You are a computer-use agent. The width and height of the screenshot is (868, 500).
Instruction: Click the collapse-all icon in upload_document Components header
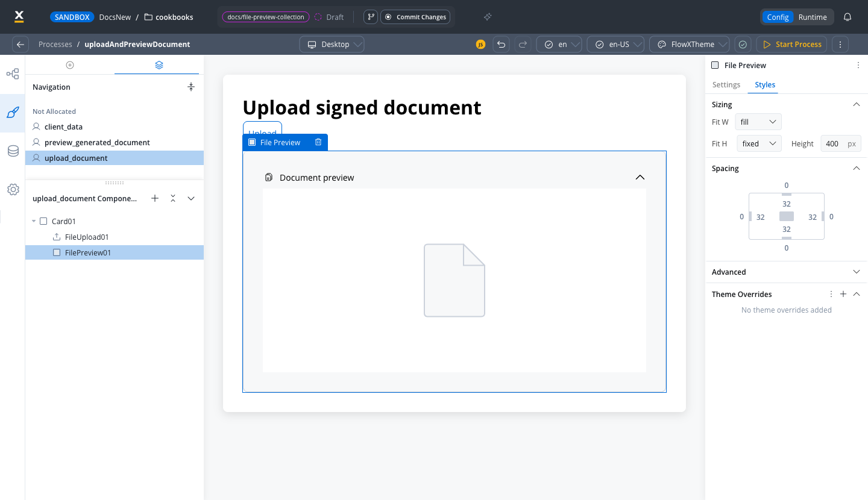click(x=173, y=198)
